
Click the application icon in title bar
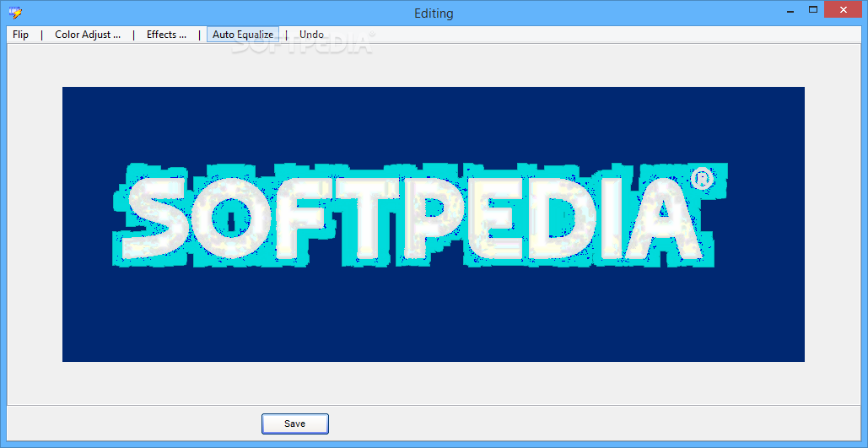[15, 12]
